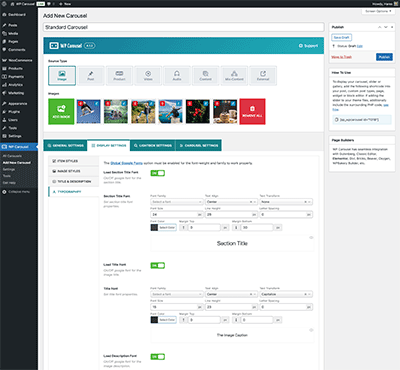Pick Title Font color swatch
The height and width of the screenshot is (370, 400).
click(x=154, y=320)
